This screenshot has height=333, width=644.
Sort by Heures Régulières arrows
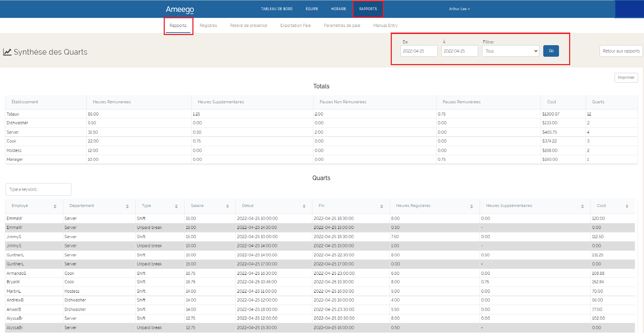click(x=472, y=206)
